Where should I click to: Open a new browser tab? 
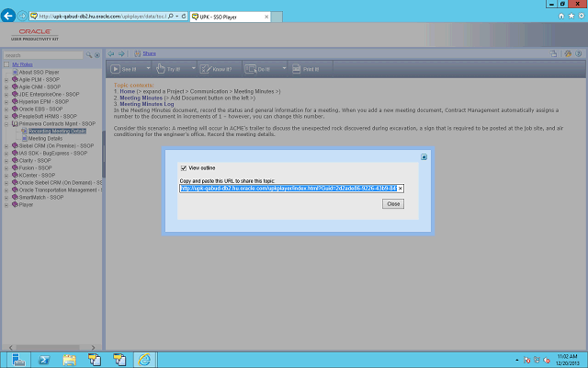(277, 17)
